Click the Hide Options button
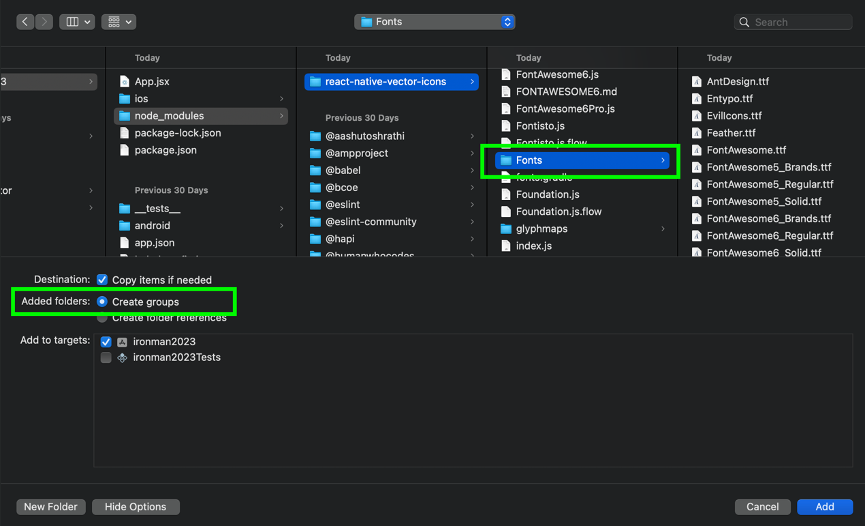Viewport: 866px width, 527px height. (135, 507)
